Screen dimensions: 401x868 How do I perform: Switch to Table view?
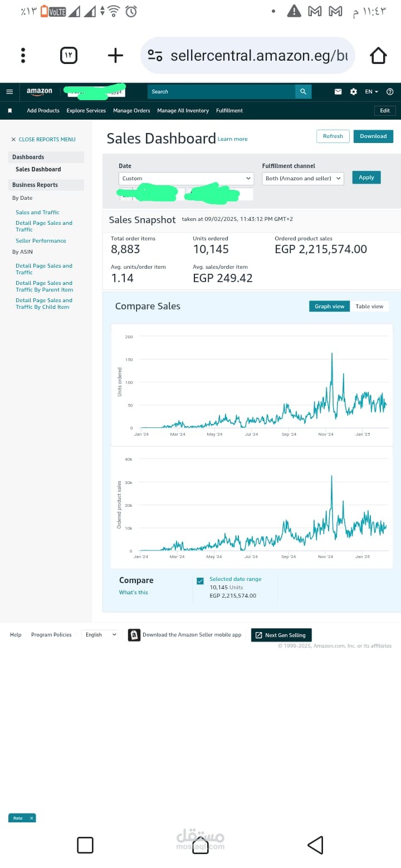[x=369, y=307]
